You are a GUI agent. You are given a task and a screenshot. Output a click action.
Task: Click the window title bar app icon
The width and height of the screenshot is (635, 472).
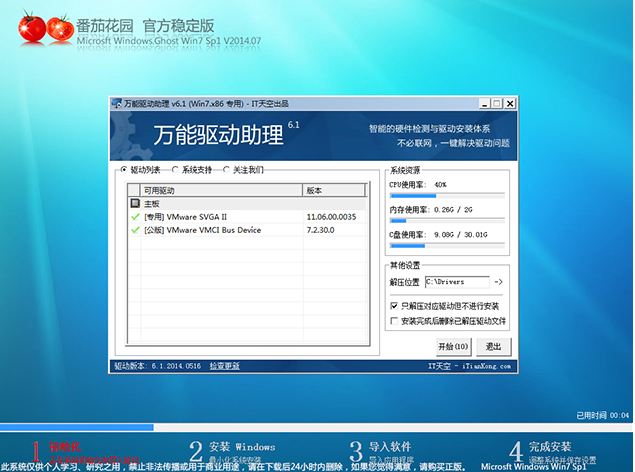point(117,104)
